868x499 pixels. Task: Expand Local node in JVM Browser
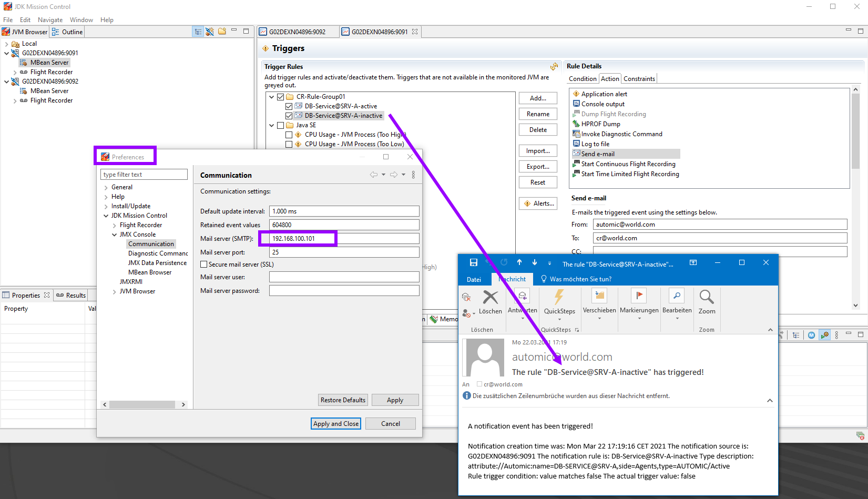click(7, 44)
